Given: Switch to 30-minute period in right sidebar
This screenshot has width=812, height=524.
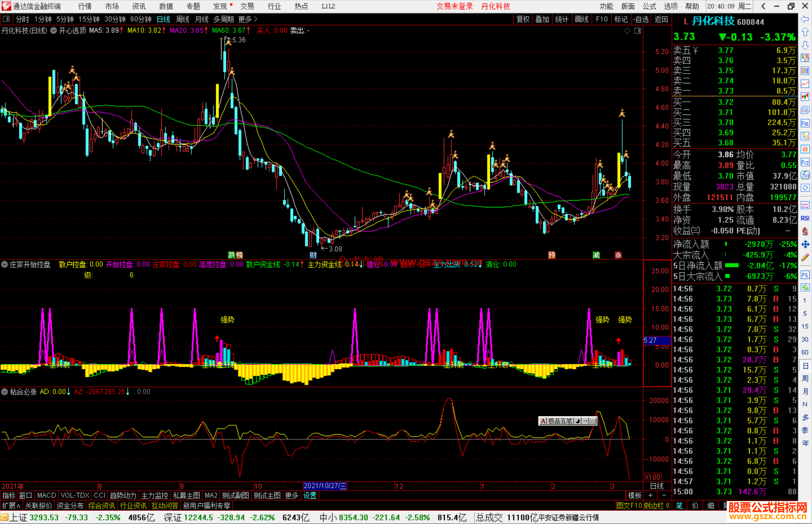Looking at the screenshot, I should (x=804, y=339).
